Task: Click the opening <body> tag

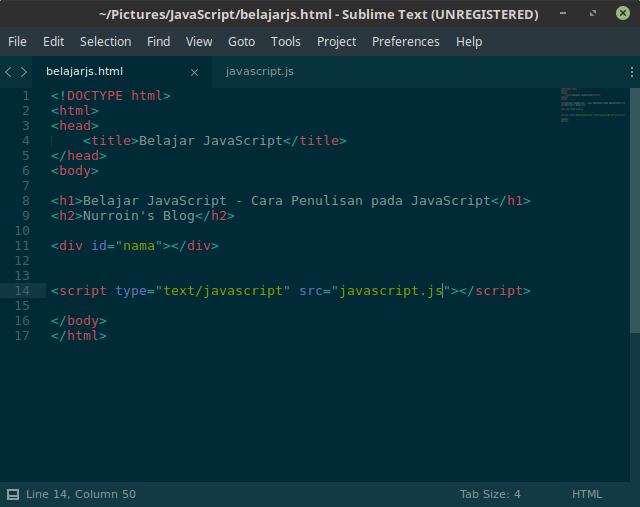Action: (75, 171)
